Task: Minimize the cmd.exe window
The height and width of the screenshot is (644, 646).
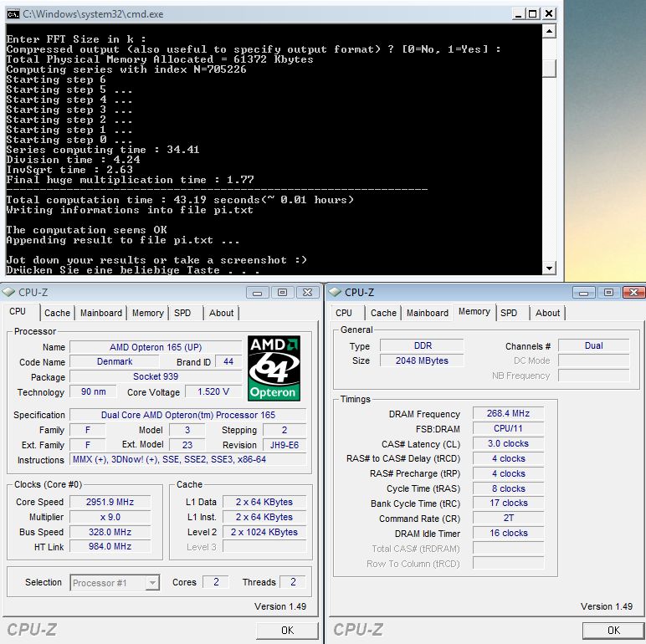Action: pos(518,14)
